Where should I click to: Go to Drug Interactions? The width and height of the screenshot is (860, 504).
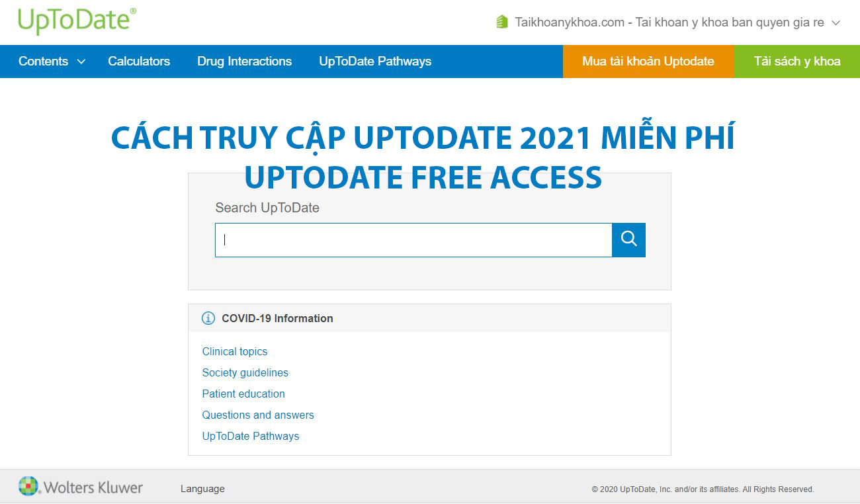pyautogui.click(x=244, y=62)
